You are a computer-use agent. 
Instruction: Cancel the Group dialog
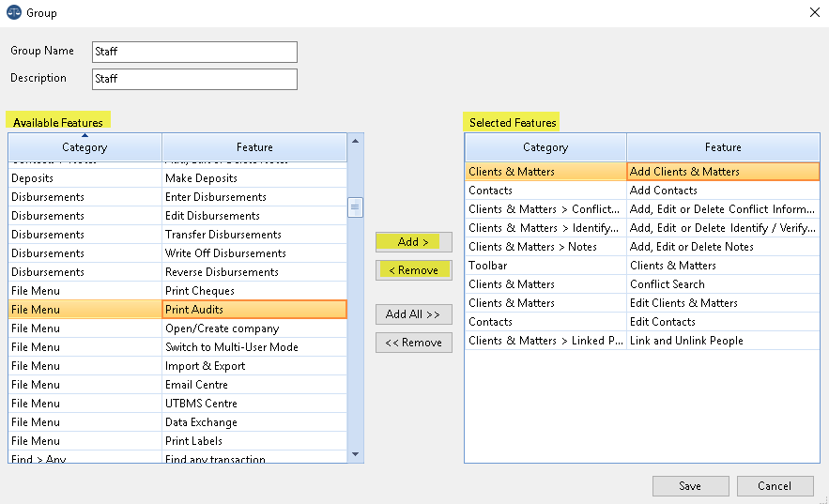point(775,486)
